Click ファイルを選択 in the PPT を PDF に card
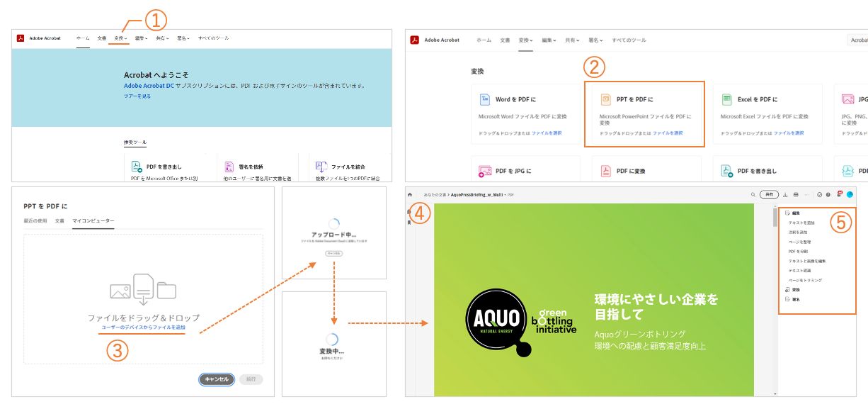Screen dimensions: 868x409 coord(668,133)
